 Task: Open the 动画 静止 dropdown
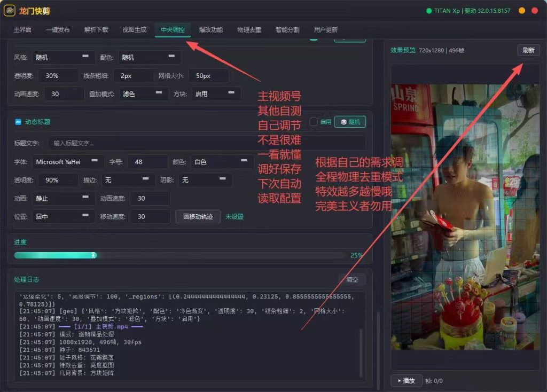pyautogui.click(x=64, y=198)
